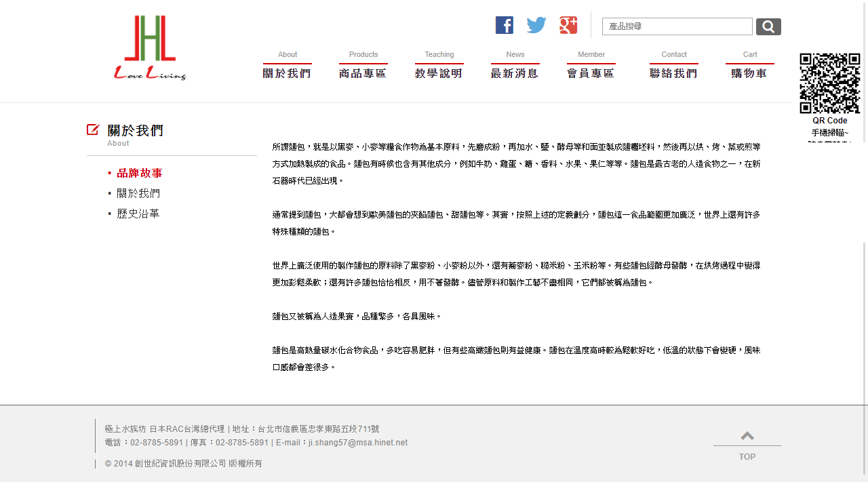
Task: Click the footer copyright text 創世紀資訊
Action: [183, 464]
